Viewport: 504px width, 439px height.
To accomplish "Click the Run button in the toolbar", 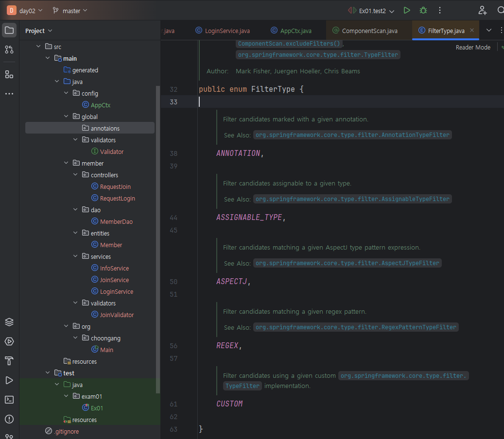I will (x=407, y=10).
